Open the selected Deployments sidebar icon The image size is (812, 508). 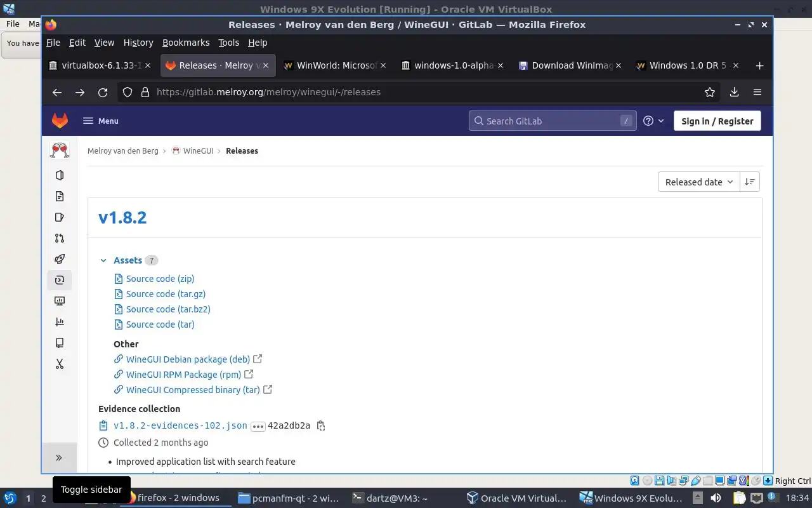click(60, 280)
